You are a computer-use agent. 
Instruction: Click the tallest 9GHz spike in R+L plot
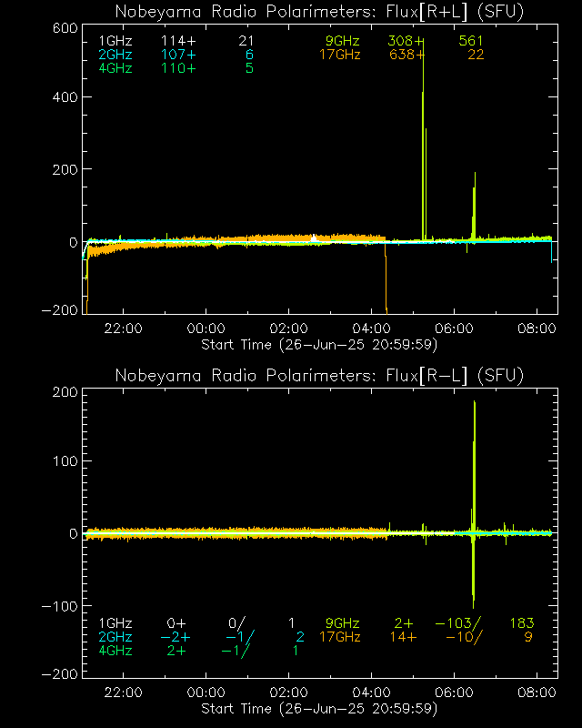[x=423, y=139]
